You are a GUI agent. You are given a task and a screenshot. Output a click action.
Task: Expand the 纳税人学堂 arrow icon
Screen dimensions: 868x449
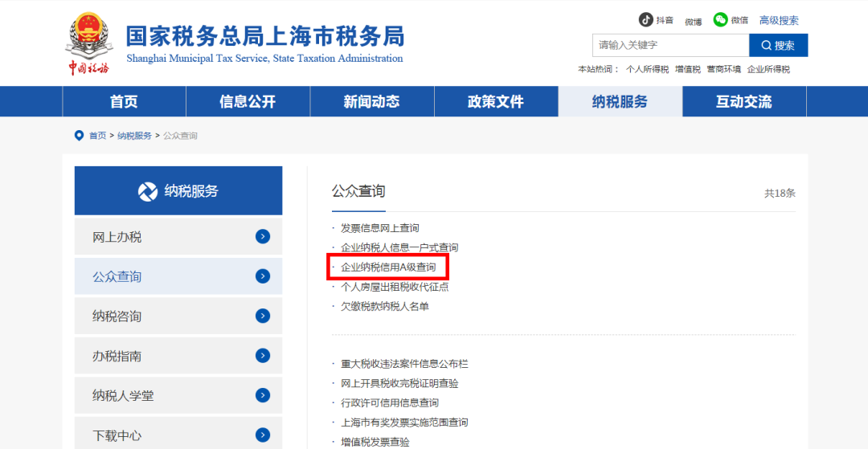click(263, 395)
